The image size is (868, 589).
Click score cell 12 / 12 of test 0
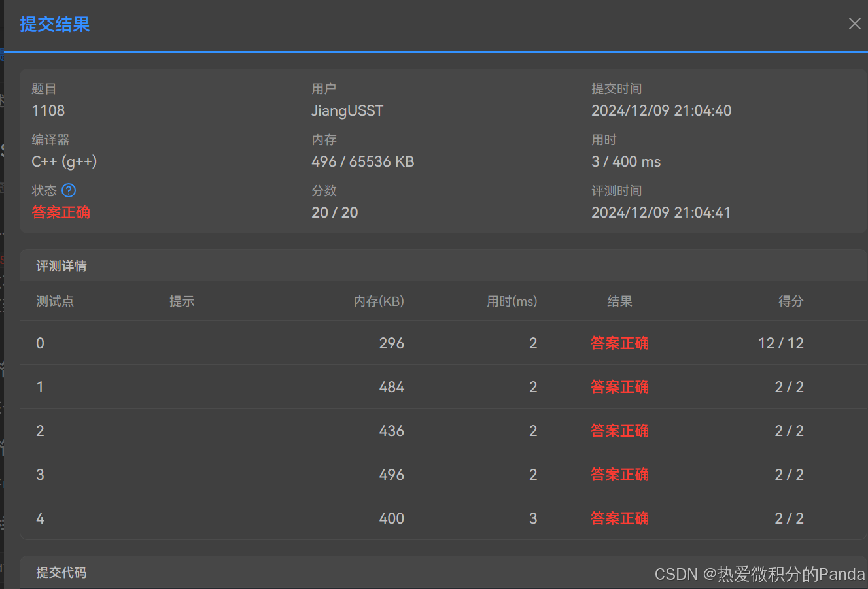click(x=780, y=343)
